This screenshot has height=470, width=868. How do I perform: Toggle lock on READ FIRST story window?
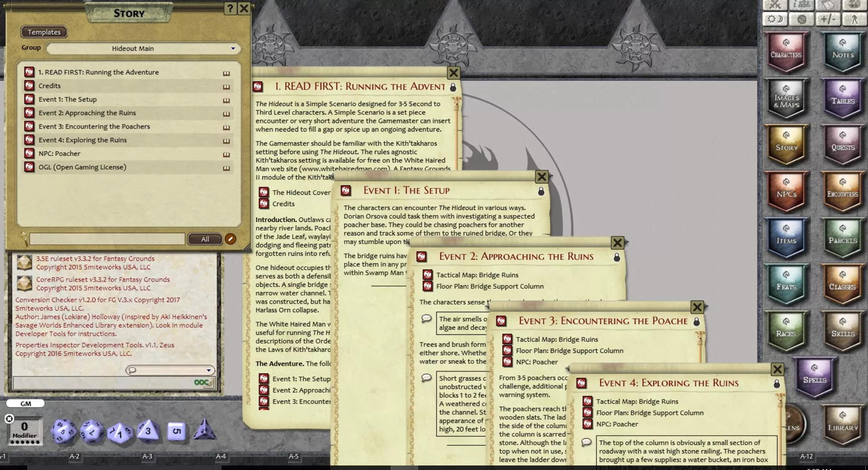coord(453,87)
